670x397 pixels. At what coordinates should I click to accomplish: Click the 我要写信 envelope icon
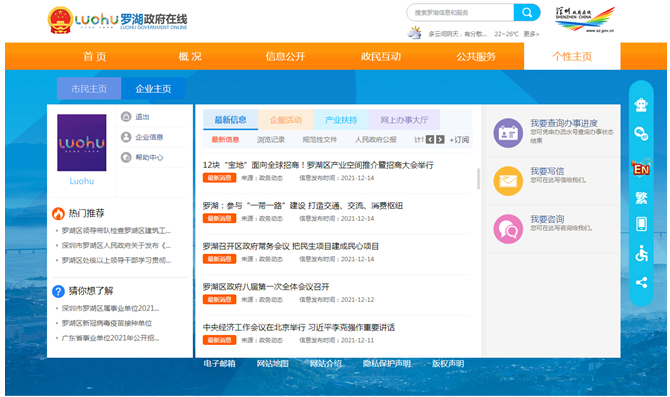(508, 181)
